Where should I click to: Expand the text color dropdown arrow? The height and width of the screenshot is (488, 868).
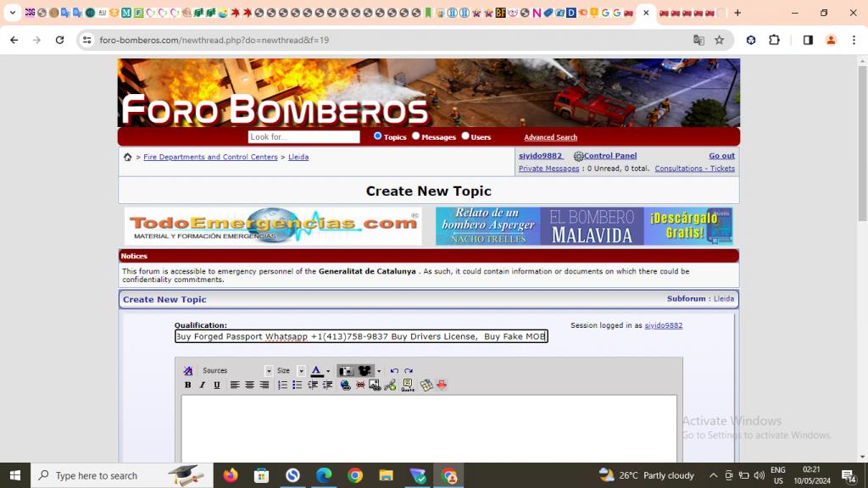point(328,371)
